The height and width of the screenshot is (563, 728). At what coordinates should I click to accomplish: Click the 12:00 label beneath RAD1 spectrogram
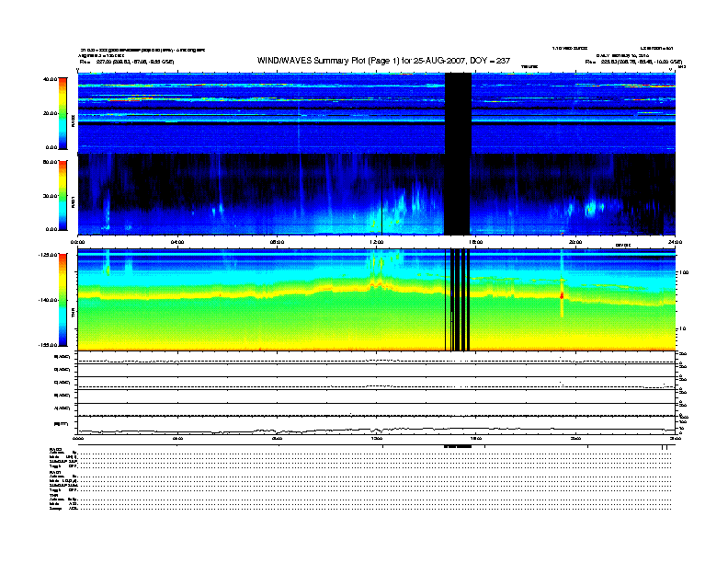(377, 242)
